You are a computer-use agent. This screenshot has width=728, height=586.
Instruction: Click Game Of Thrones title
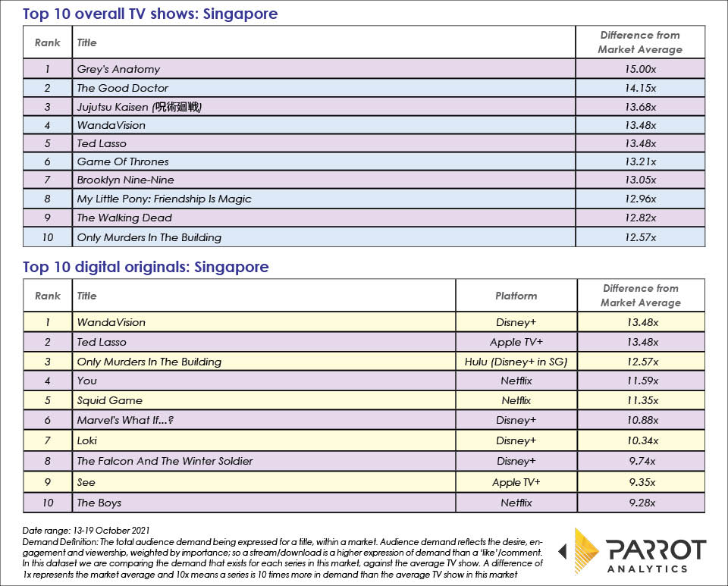coord(122,161)
